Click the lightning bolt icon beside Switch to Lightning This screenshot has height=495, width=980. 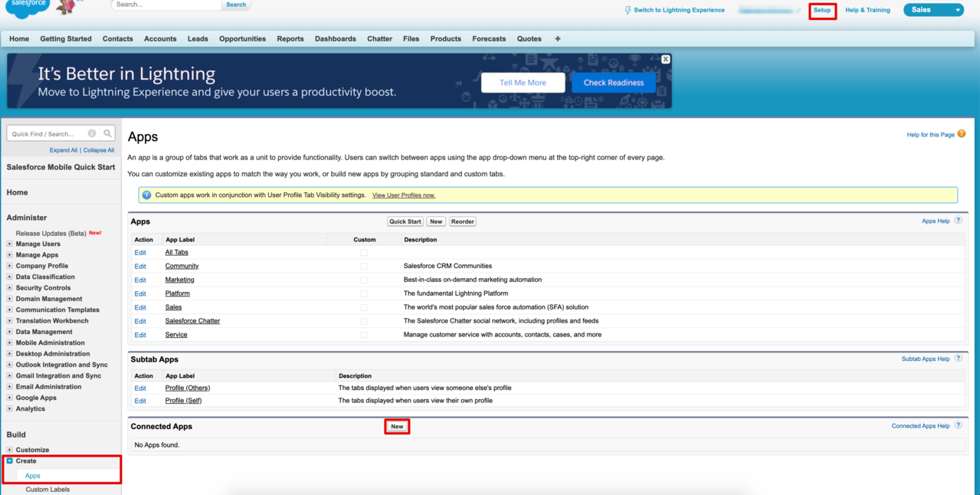tap(628, 10)
